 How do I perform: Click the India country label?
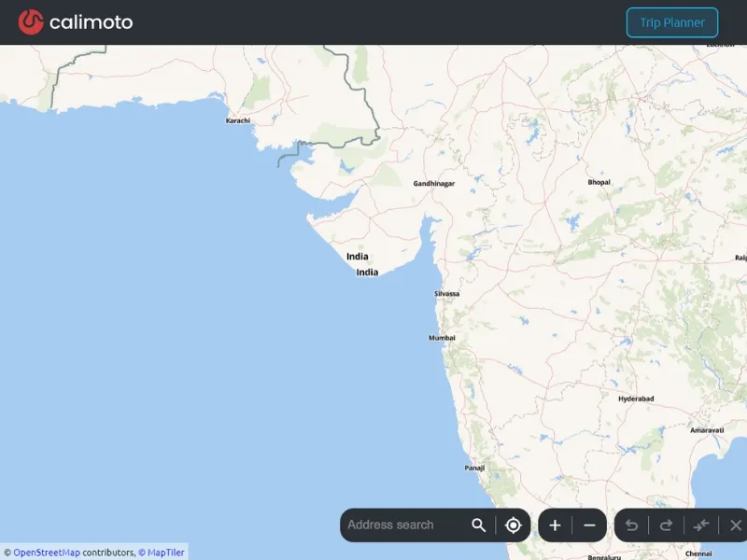(x=358, y=256)
